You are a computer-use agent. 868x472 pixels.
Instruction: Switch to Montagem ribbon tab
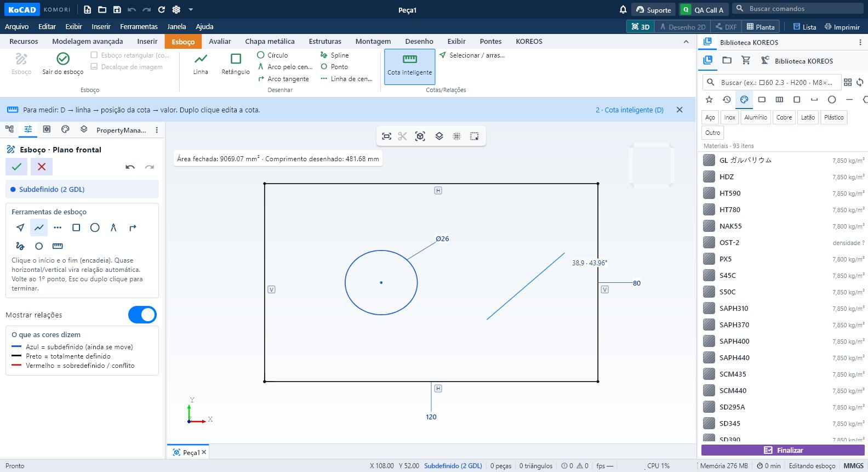pyautogui.click(x=373, y=41)
